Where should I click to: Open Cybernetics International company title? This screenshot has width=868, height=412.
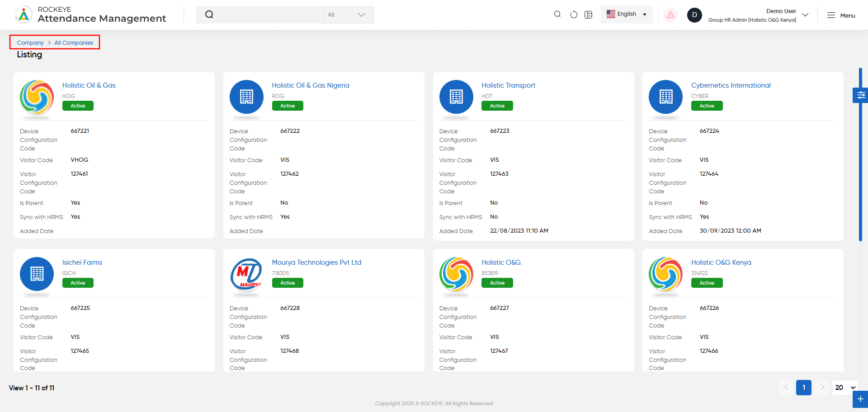tap(731, 85)
